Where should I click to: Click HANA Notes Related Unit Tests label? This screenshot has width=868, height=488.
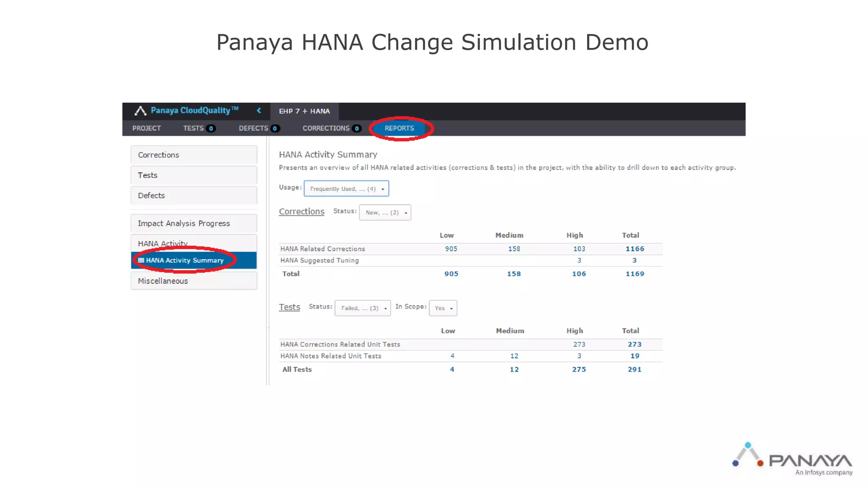tap(331, 356)
